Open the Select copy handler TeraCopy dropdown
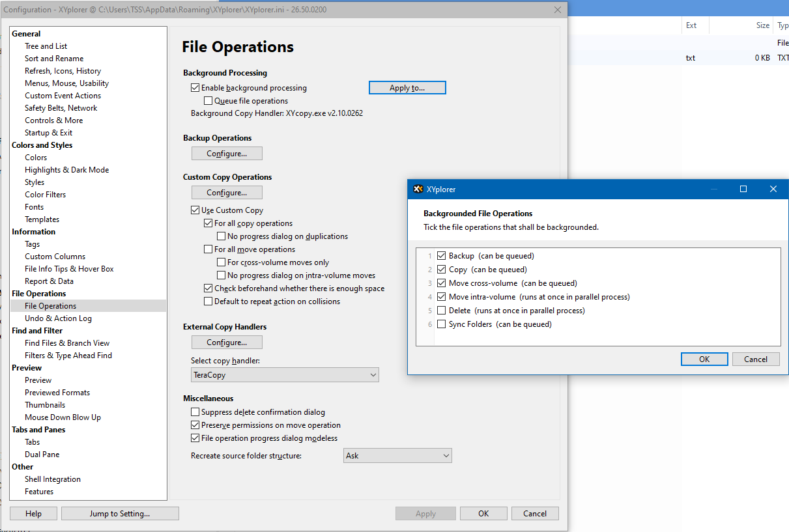 point(285,375)
